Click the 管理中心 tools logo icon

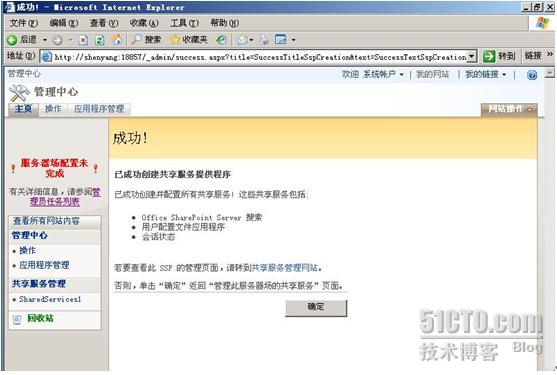(19, 93)
